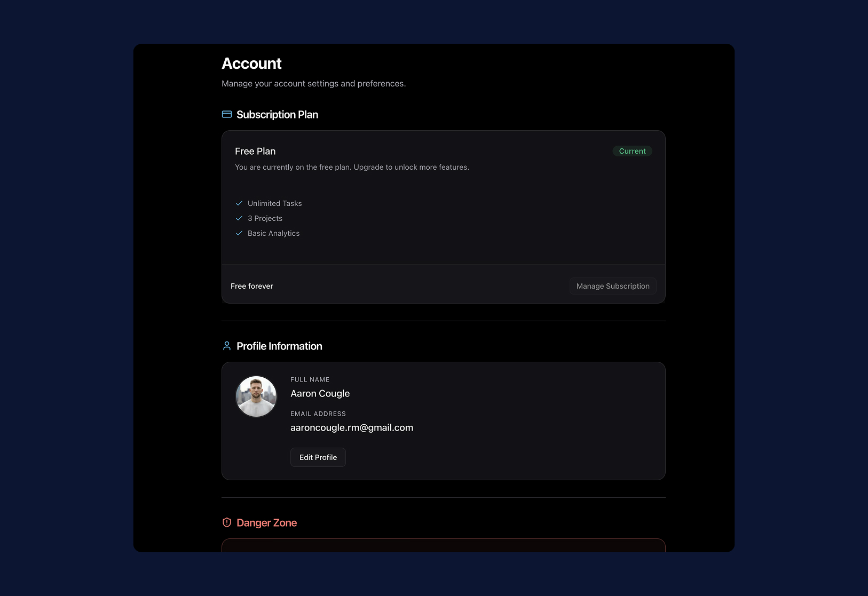Select the Free Plan title

tap(255, 151)
